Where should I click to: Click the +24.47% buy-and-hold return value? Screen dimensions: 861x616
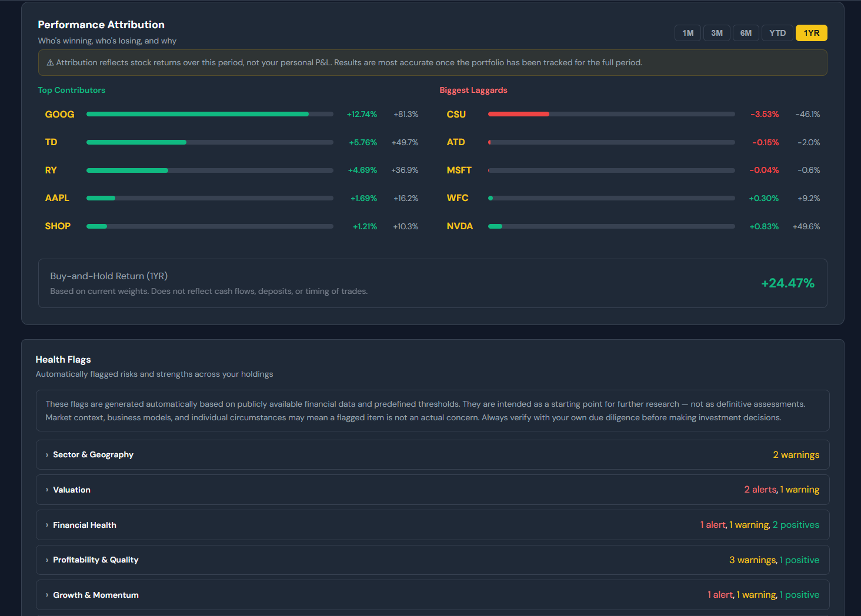pos(787,283)
